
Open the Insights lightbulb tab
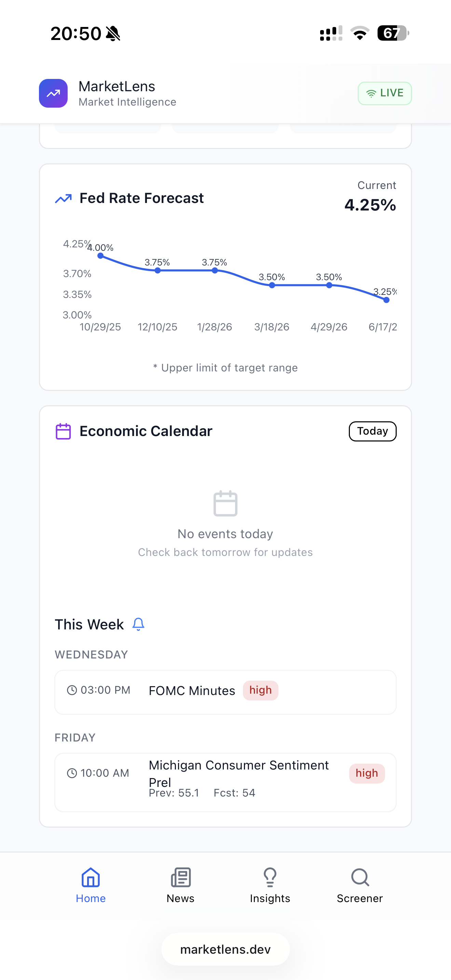point(270,886)
